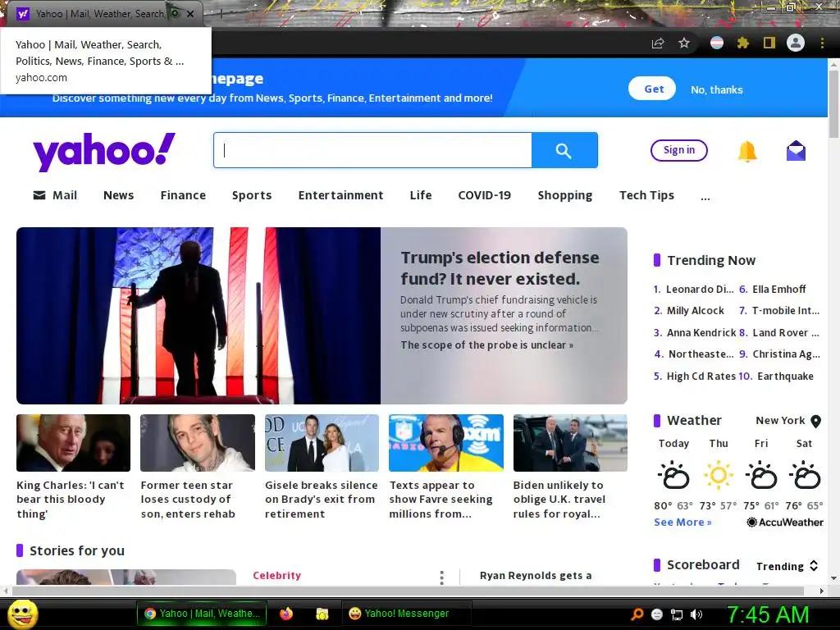Viewport: 840px width, 630px height.
Task: Open the Shopping section
Action: tap(565, 195)
